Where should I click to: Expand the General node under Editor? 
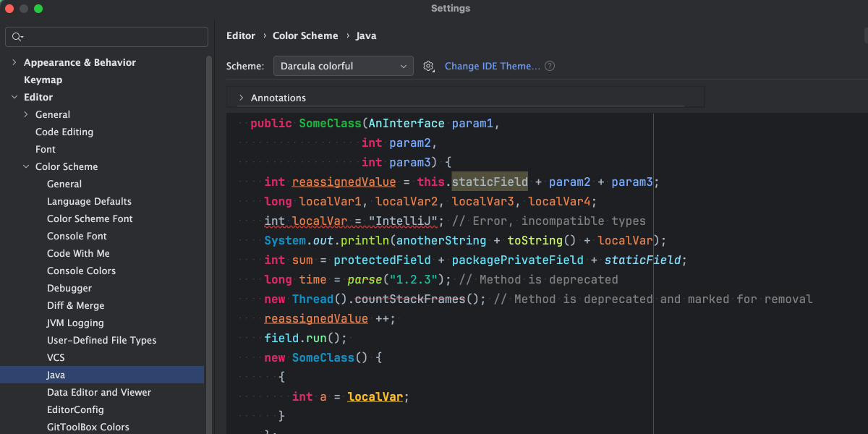click(25, 114)
